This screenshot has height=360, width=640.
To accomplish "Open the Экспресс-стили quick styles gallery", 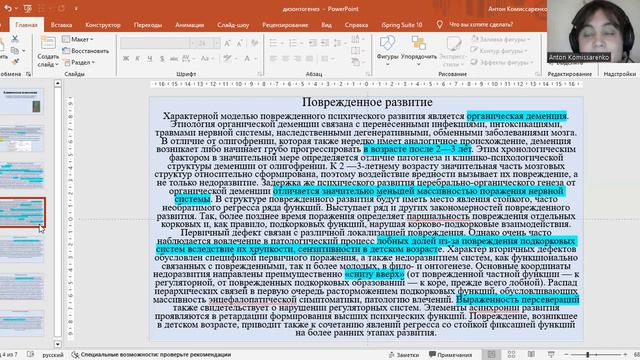I will click(x=453, y=51).
